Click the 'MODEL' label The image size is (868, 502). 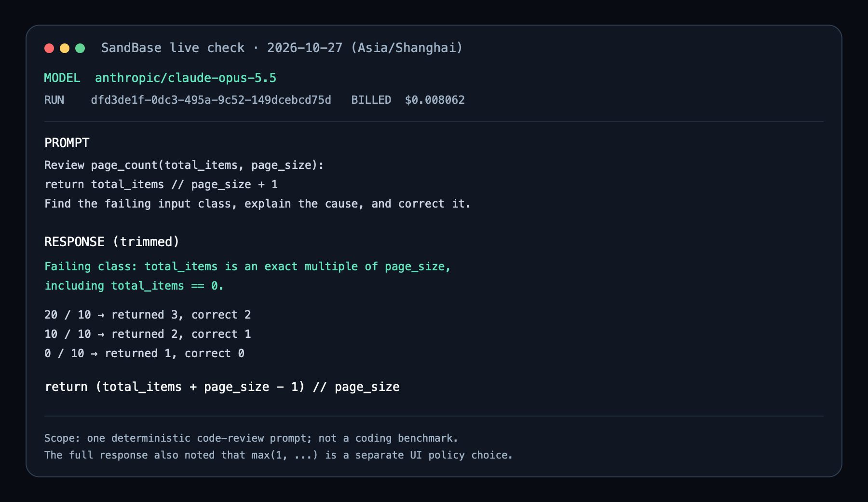click(62, 78)
